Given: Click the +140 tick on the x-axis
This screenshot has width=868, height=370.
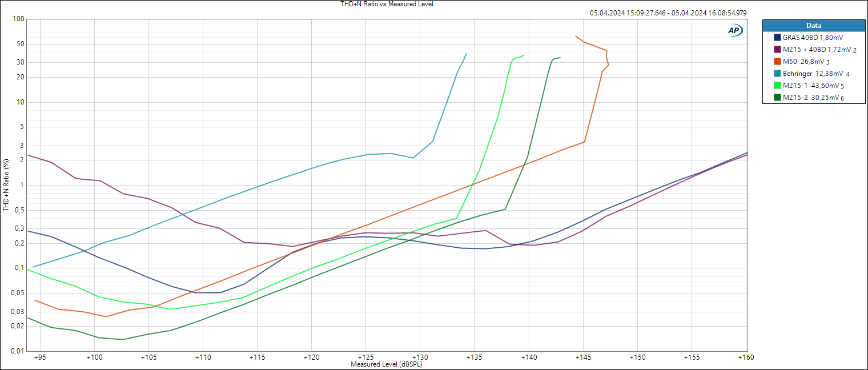Looking at the screenshot, I should click(x=529, y=357).
